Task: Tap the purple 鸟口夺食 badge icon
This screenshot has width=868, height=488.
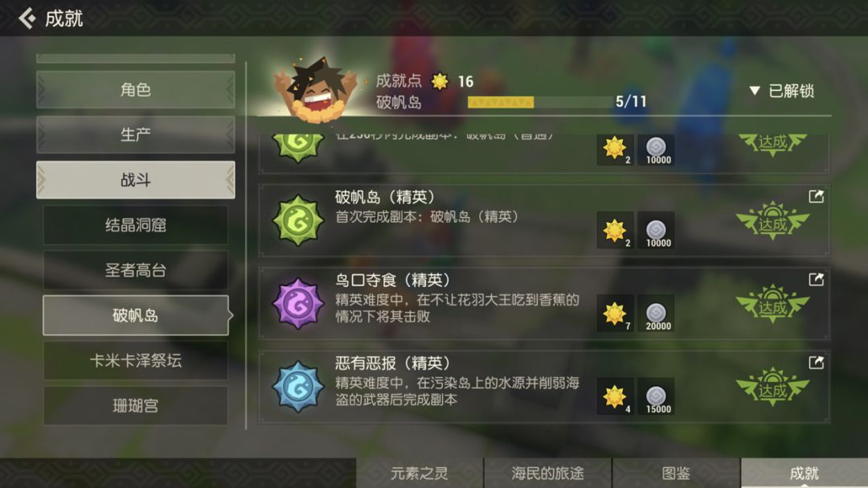Action: pos(298,304)
